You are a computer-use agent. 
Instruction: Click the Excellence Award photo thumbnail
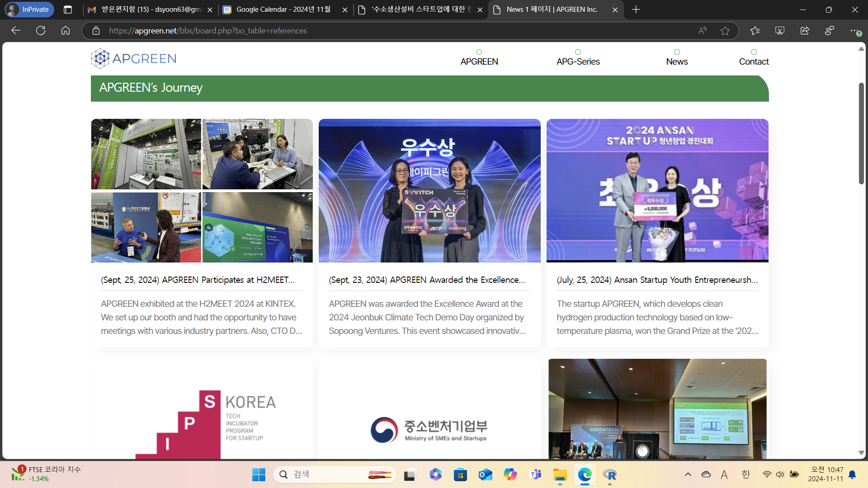(x=429, y=190)
